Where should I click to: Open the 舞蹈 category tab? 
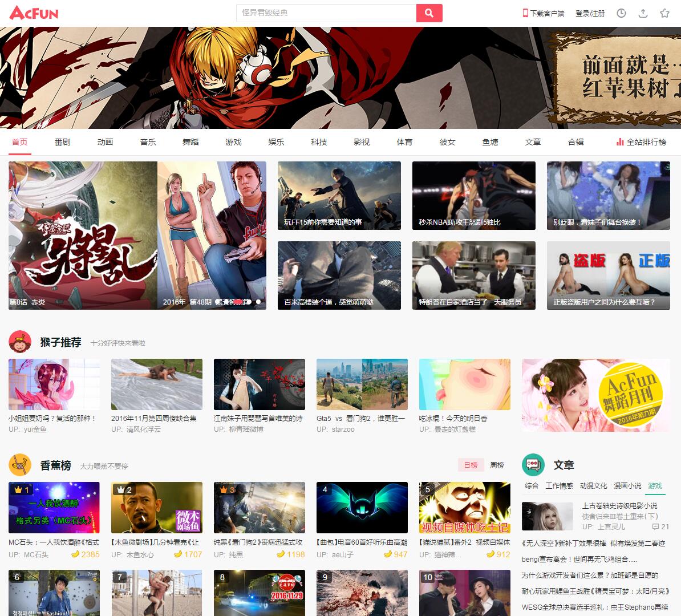pos(190,142)
